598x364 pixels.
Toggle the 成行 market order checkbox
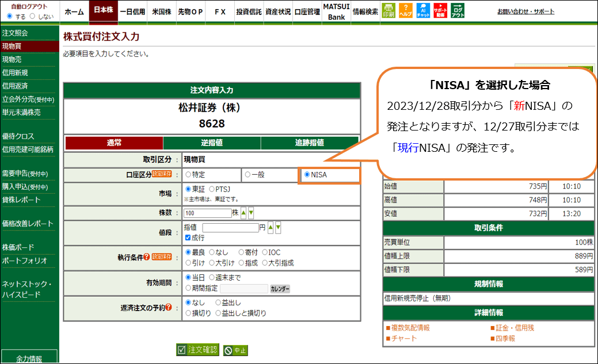coord(188,237)
